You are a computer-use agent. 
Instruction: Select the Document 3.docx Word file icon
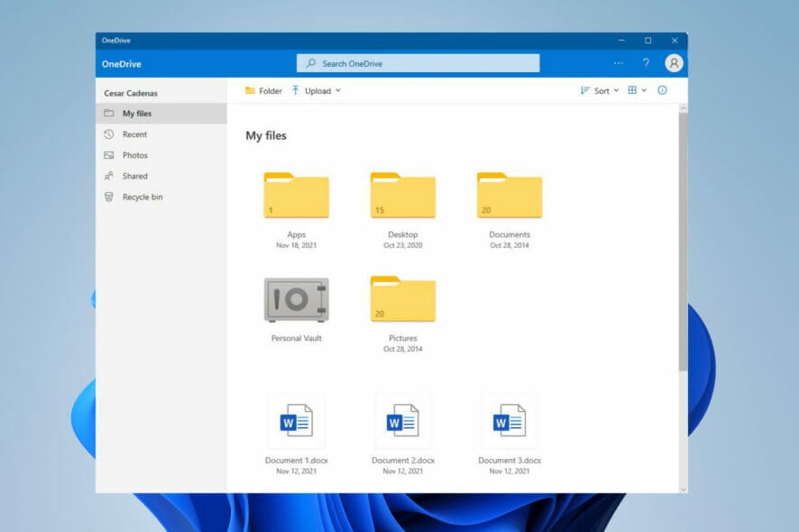click(x=509, y=421)
